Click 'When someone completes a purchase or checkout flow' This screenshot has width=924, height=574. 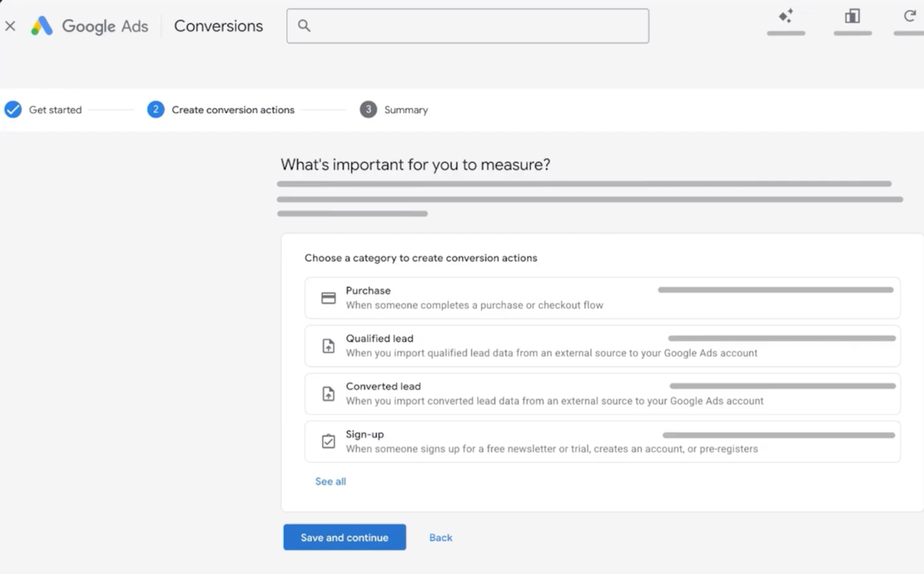(x=474, y=305)
